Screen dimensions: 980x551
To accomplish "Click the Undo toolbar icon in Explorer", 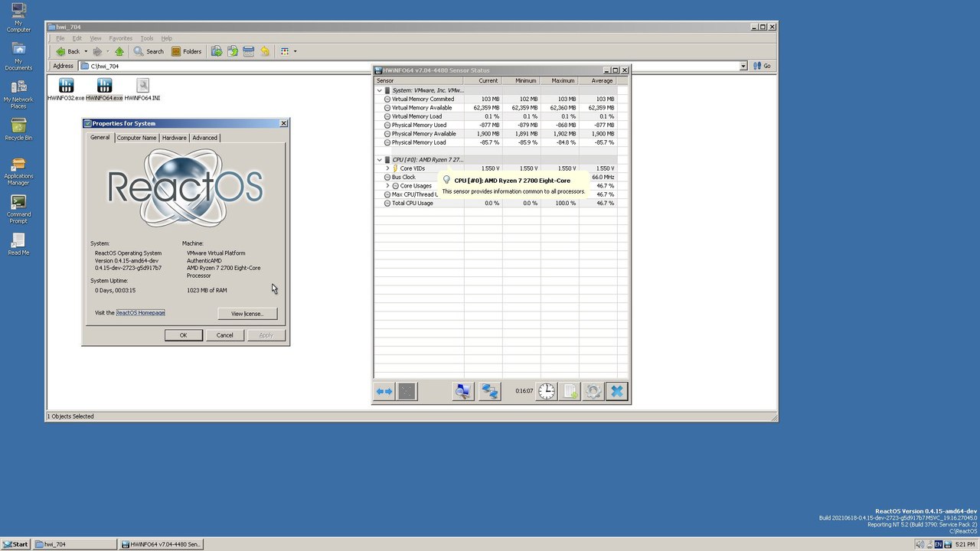I will click(265, 51).
